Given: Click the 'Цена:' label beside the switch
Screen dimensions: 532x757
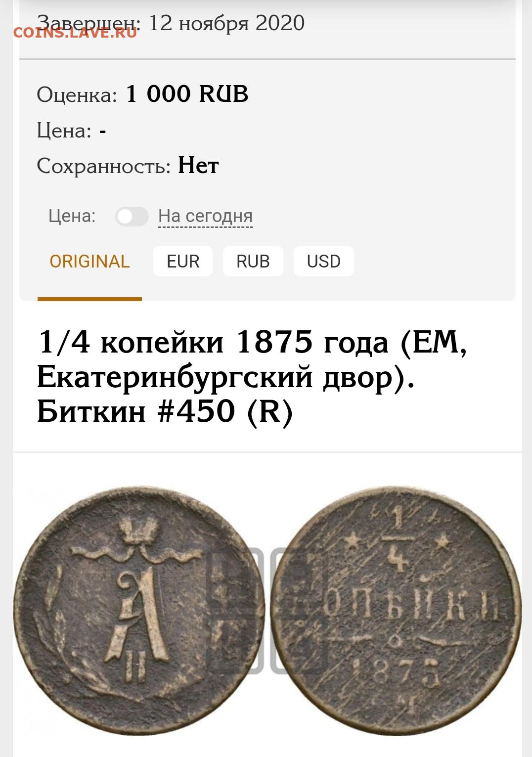Looking at the screenshot, I should 72,216.
